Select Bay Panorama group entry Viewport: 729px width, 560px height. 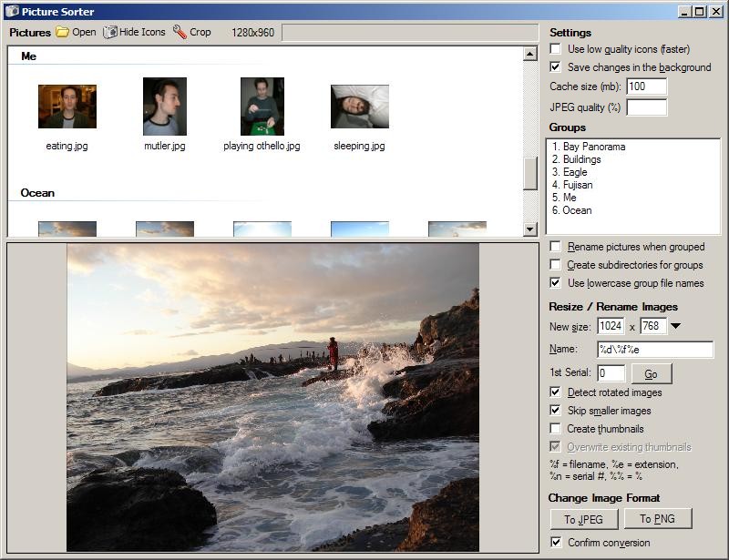[593, 147]
